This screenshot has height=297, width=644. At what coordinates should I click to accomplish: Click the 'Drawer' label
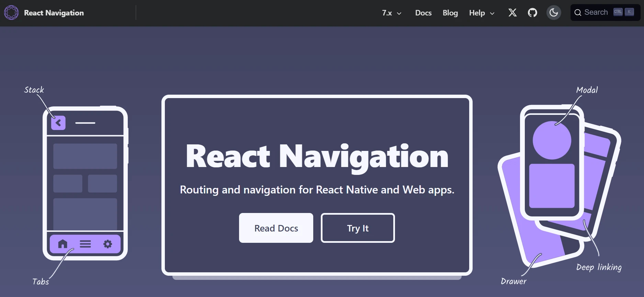513,281
